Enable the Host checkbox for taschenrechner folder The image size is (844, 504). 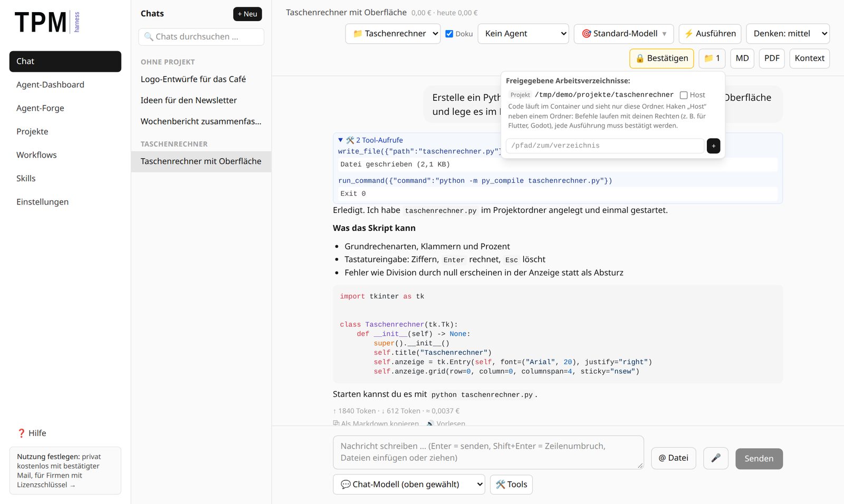(684, 95)
